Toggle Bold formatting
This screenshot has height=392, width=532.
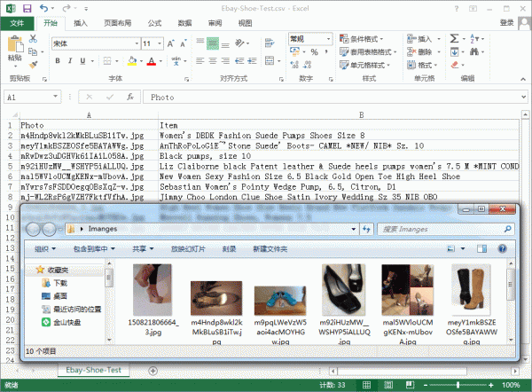pos(58,61)
